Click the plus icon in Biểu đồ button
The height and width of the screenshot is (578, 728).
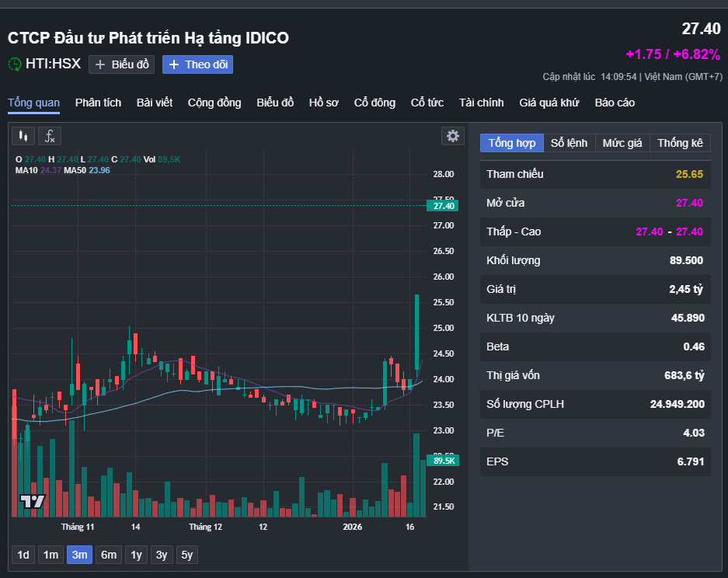[x=99, y=64]
